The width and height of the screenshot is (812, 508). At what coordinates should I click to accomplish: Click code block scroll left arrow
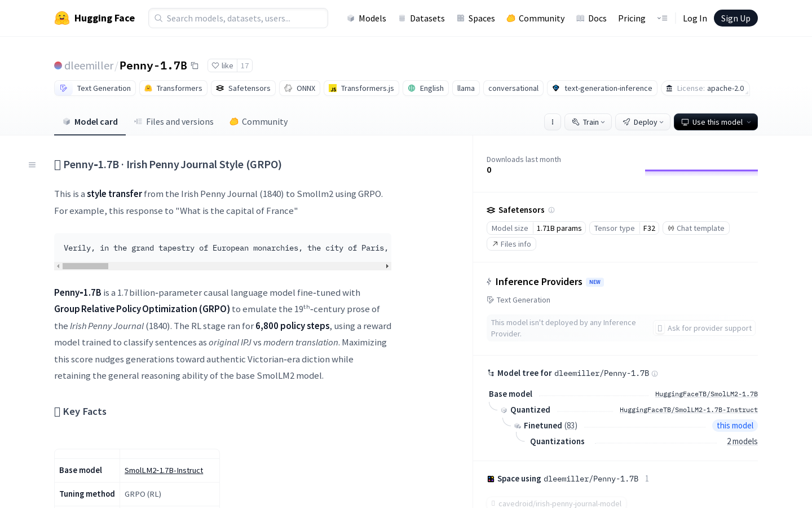pos(58,266)
